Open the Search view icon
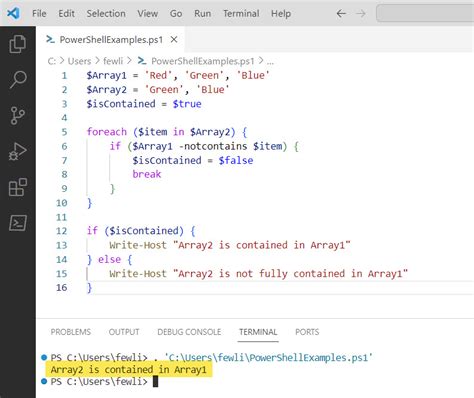This screenshot has width=474, height=398. point(18,79)
